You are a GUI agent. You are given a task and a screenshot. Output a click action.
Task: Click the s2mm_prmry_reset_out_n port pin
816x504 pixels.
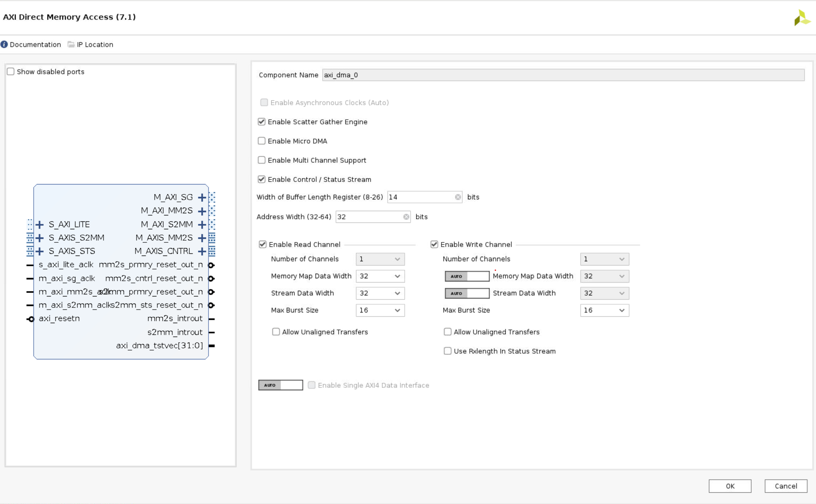(x=211, y=292)
